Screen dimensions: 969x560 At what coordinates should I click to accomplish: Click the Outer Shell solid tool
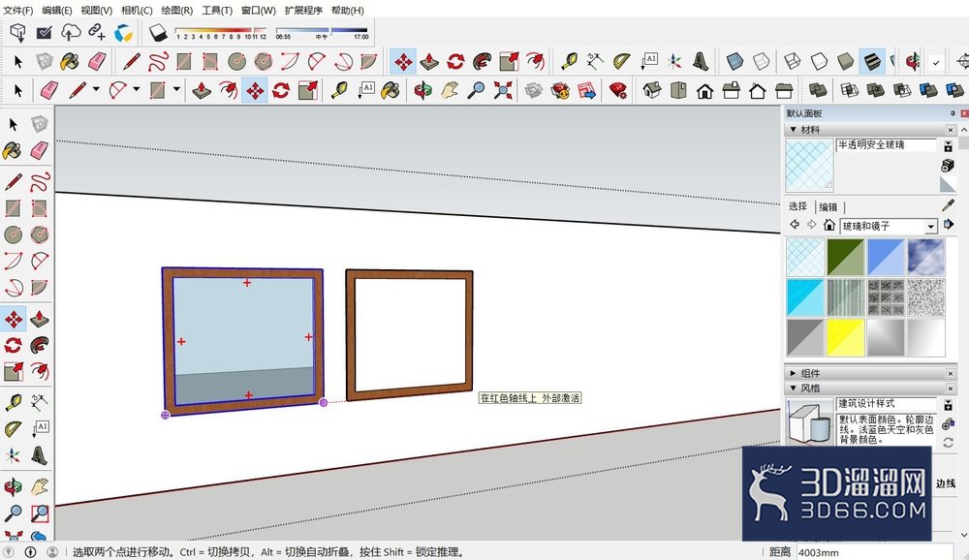pos(818,91)
